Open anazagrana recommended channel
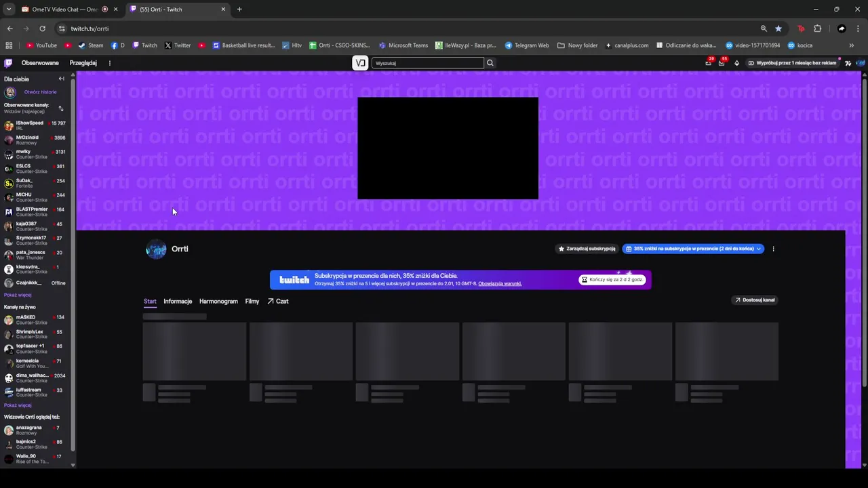 click(35, 430)
